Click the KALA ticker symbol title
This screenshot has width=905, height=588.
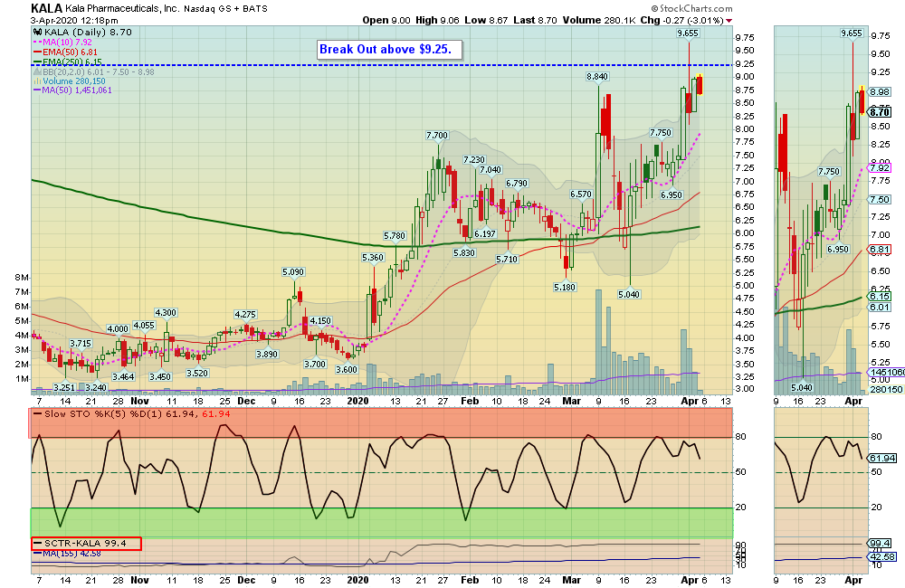click(x=46, y=8)
